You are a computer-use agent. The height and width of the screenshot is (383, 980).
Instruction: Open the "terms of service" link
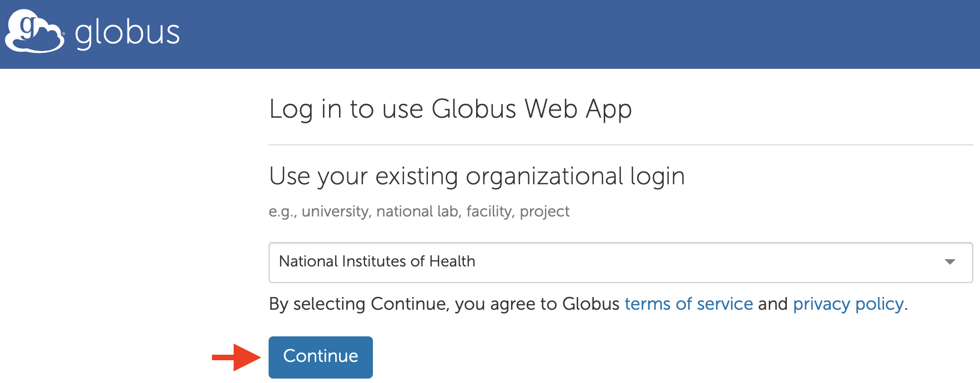688,304
